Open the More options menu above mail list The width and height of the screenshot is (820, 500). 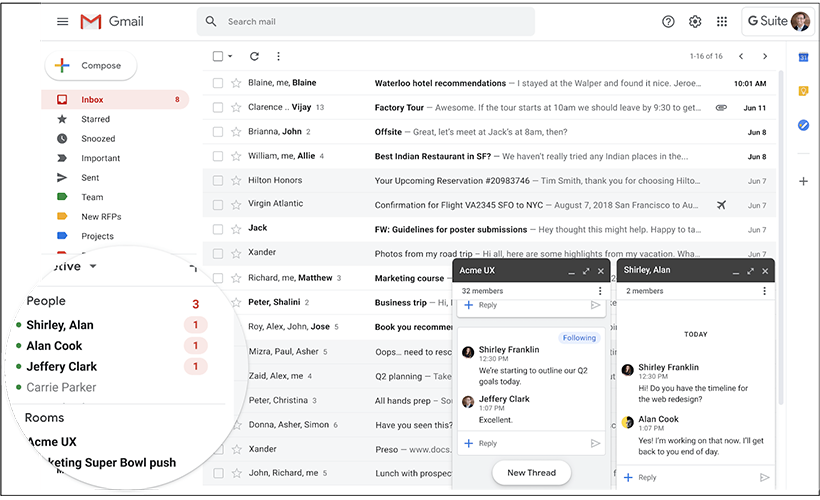278,56
